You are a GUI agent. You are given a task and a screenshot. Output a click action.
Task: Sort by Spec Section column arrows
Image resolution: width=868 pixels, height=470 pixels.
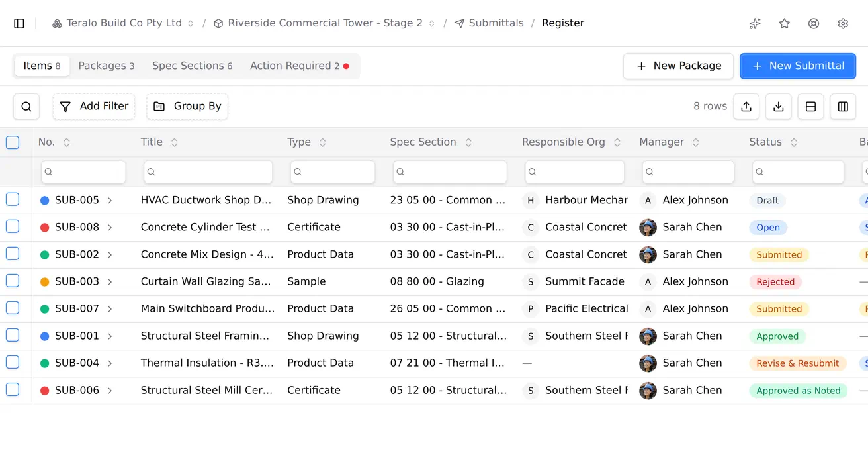click(x=468, y=142)
